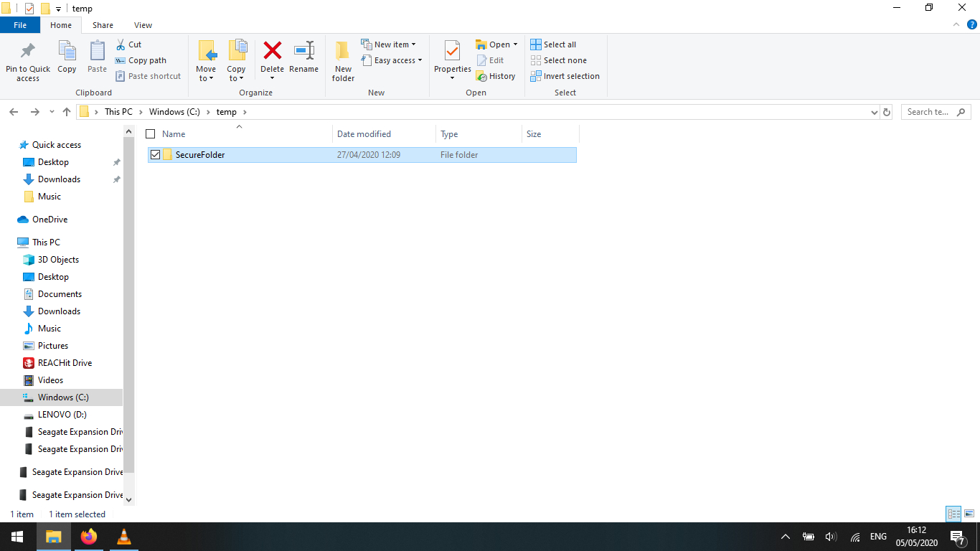
Task: Tick the select-all checkbox beside Name header
Action: point(151,134)
